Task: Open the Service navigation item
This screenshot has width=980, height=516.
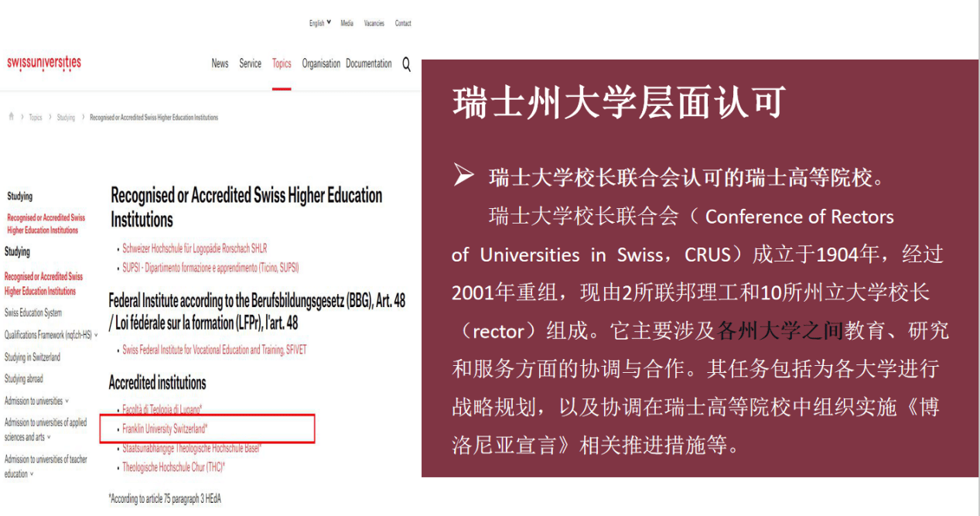Action: 250,64
